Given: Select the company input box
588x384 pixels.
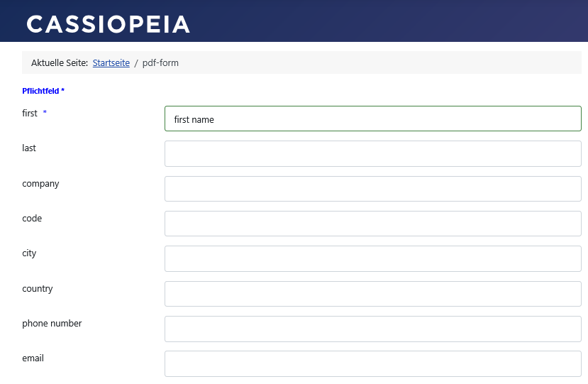Looking at the screenshot, I should pyautogui.click(x=373, y=189).
